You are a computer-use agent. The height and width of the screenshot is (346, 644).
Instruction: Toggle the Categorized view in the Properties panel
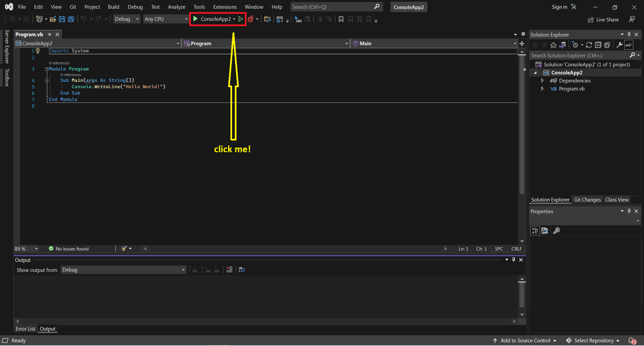(535, 231)
